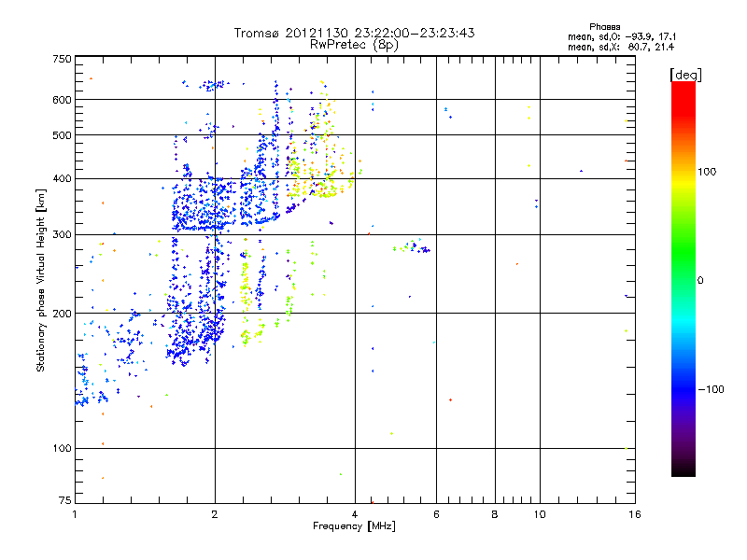Viewport: 747px width, 560px height.
Task: Click the x-axis tick label '8'
Action: click(495, 514)
